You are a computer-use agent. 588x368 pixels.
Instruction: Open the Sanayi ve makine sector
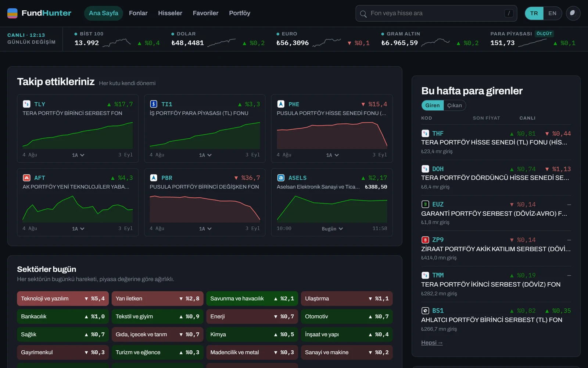tap(347, 352)
